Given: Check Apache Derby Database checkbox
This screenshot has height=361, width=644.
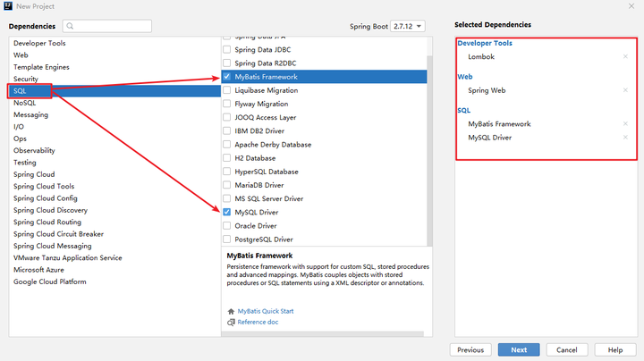Looking at the screenshot, I should (226, 145).
